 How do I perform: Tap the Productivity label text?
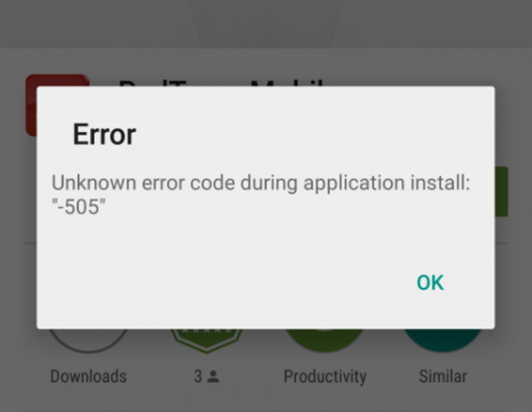coord(325,377)
